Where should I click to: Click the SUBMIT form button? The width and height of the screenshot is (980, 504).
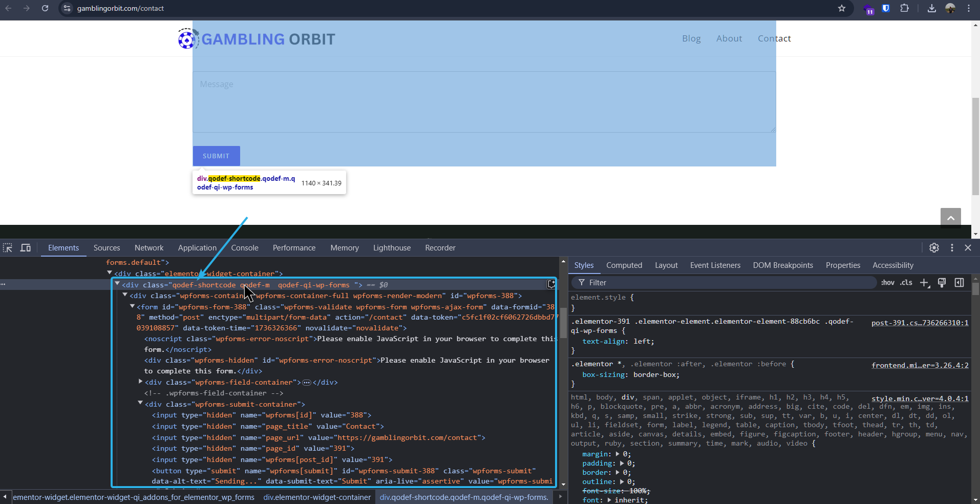[216, 156]
